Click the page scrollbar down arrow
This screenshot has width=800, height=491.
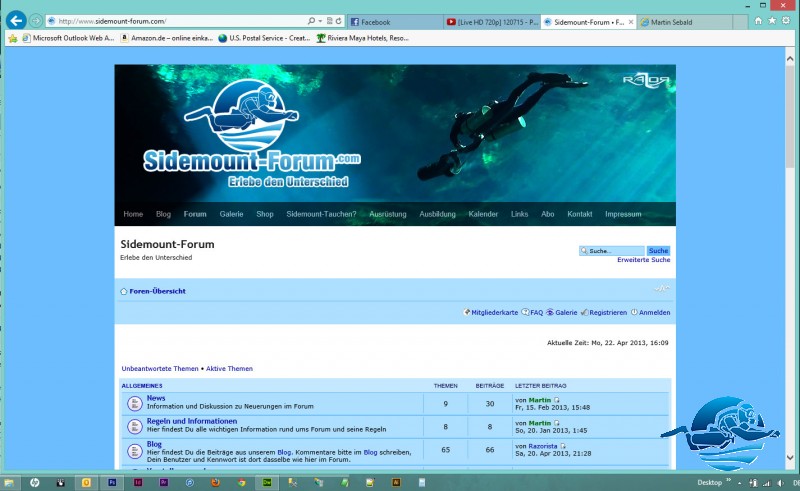tap(790, 458)
